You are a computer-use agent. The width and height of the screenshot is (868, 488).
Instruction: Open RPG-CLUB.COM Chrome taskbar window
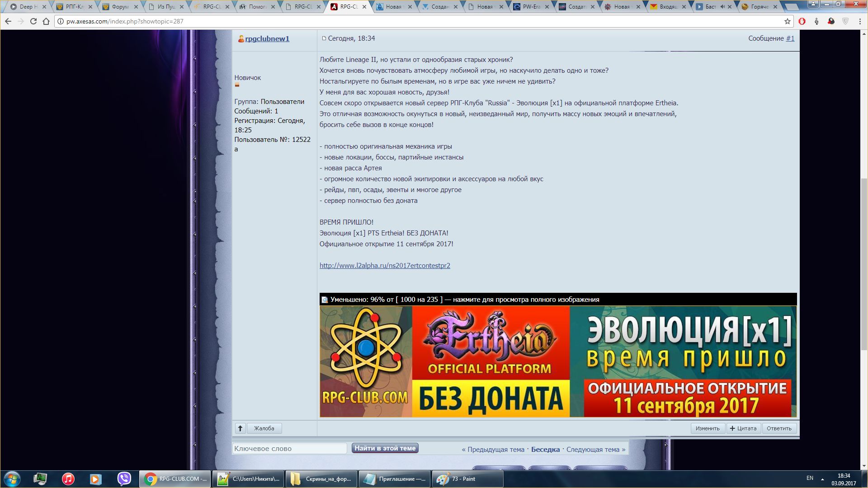point(175,479)
